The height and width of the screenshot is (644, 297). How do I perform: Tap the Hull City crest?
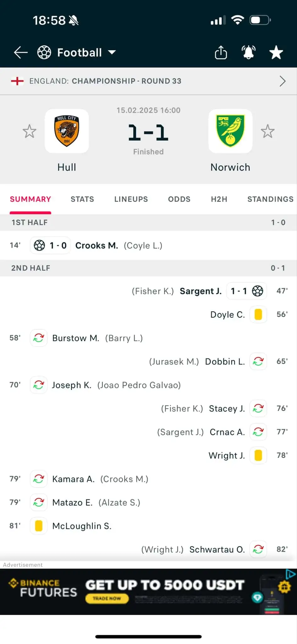pos(67,131)
